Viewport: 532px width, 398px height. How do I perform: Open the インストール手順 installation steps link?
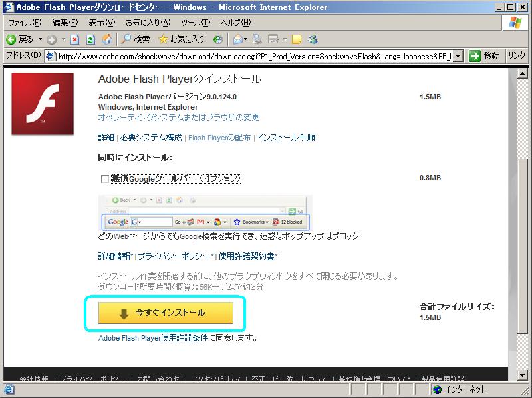tap(286, 138)
